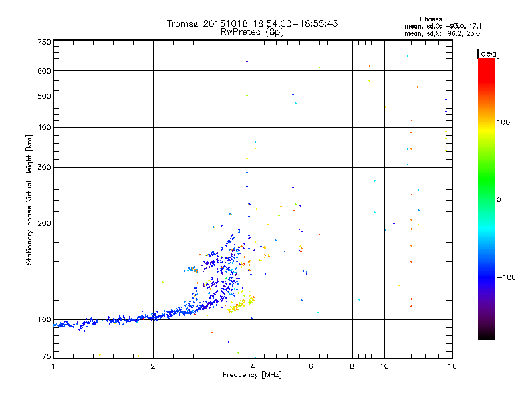The image size is (532, 399).
Task: Click the x-axis '16' tick label
Action: 452,366
